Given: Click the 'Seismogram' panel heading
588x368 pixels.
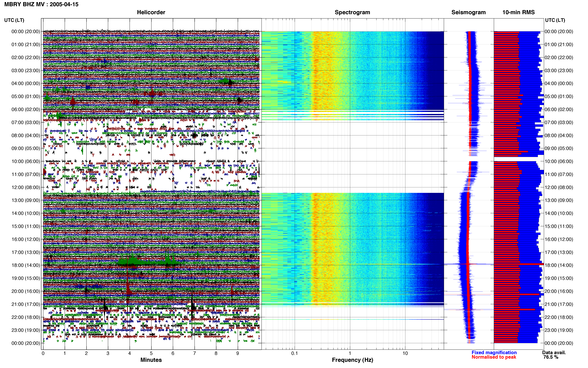Looking at the screenshot, I should (468, 12).
